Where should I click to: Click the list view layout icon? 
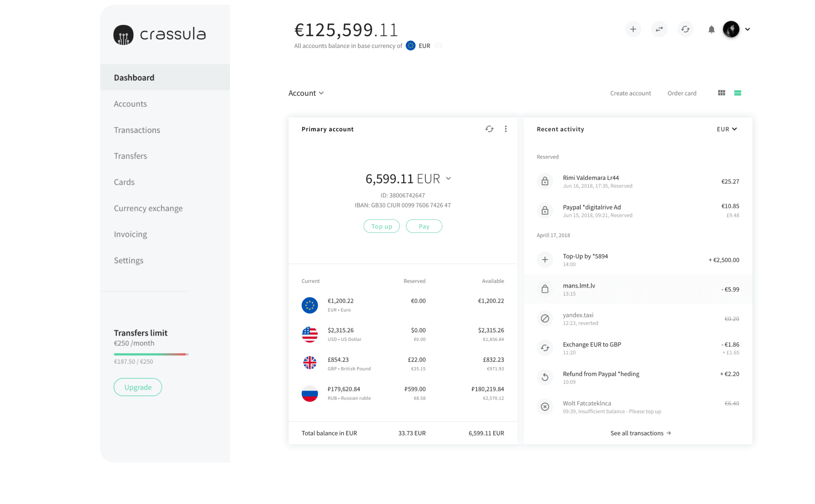tap(738, 92)
